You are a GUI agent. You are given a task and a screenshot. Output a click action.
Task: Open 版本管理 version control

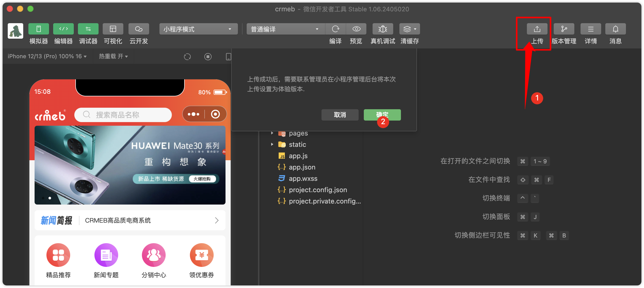coord(564,29)
